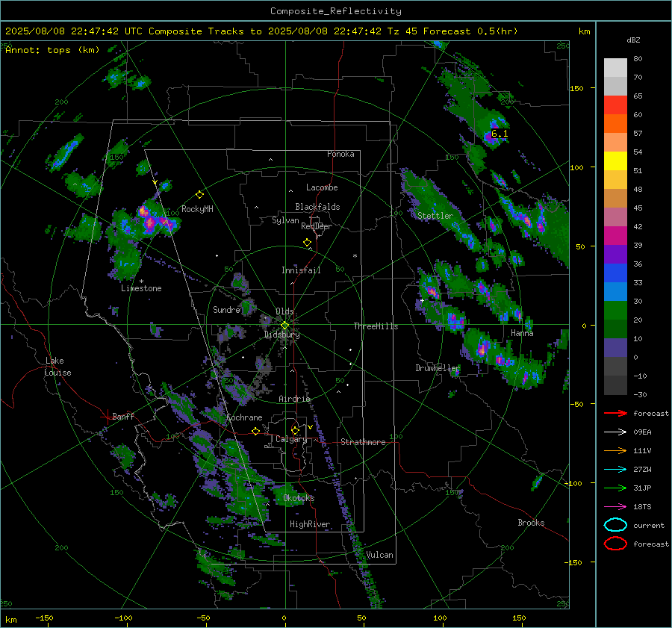
Task: Click the storm top label 6.1
Action: coord(500,134)
